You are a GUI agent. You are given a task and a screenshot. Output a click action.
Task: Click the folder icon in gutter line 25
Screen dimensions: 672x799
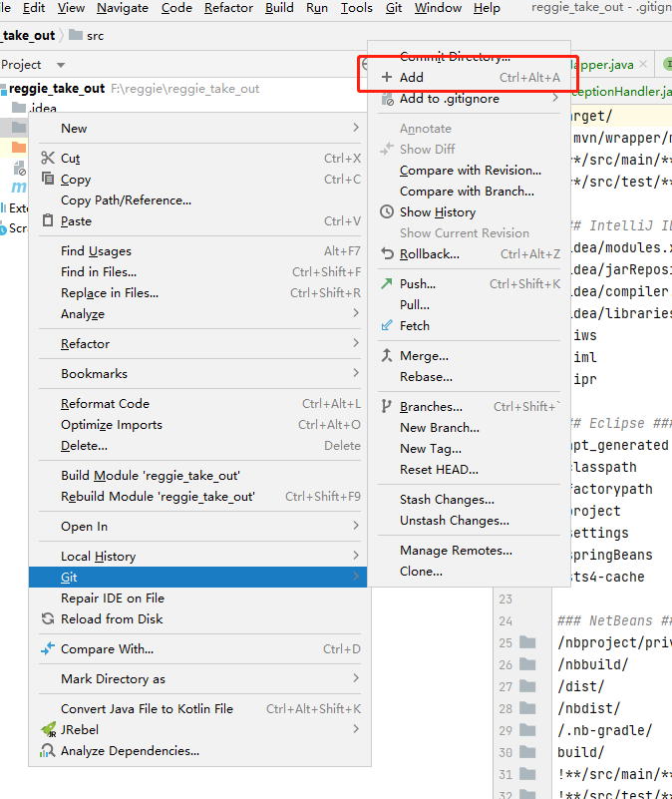[x=527, y=642]
